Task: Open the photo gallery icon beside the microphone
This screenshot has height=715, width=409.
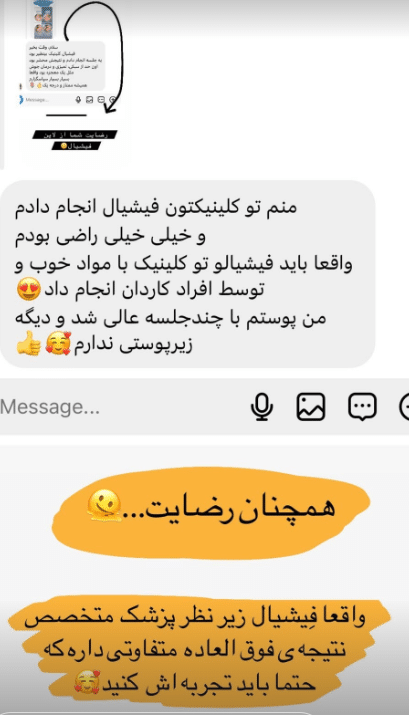Action: coord(311,406)
